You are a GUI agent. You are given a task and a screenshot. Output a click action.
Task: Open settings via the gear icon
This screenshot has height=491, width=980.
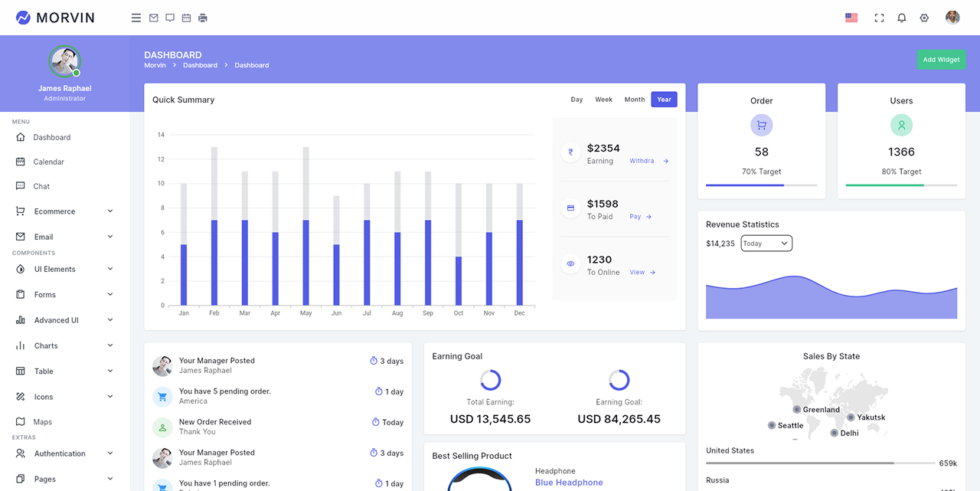[924, 17]
